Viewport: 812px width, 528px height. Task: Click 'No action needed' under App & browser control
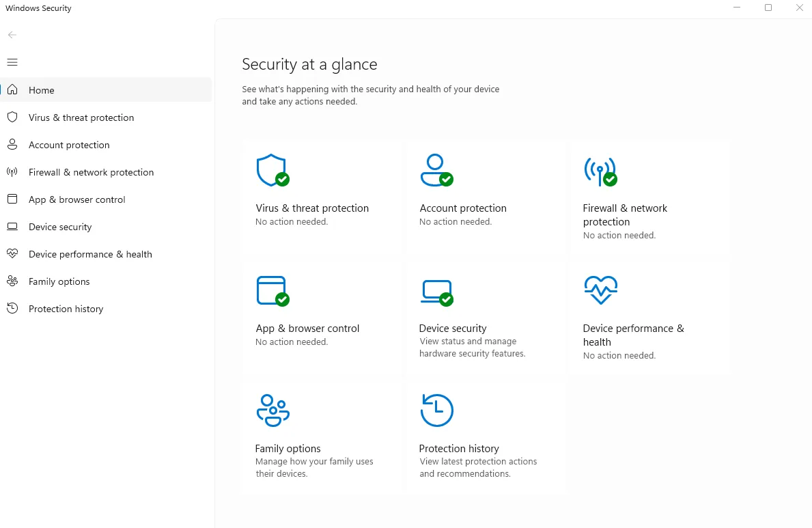tap(292, 342)
